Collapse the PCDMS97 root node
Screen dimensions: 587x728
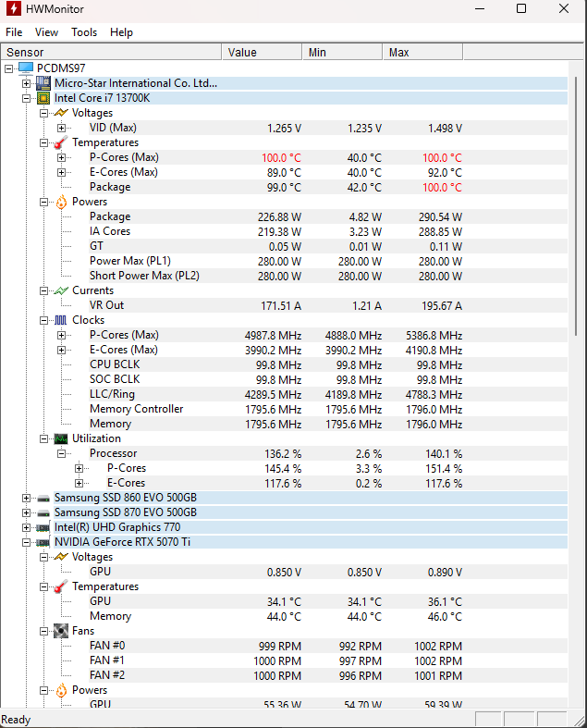pos(8,68)
